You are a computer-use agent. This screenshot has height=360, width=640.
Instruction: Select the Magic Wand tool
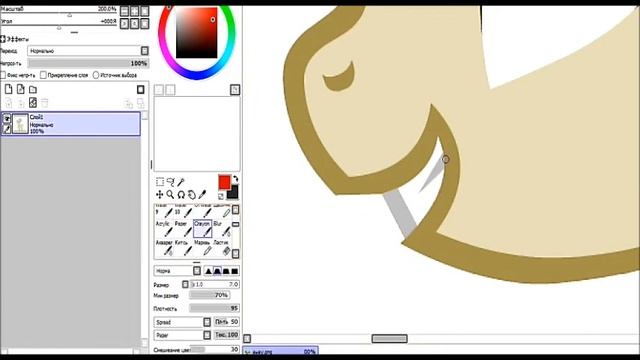click(181, 182)
